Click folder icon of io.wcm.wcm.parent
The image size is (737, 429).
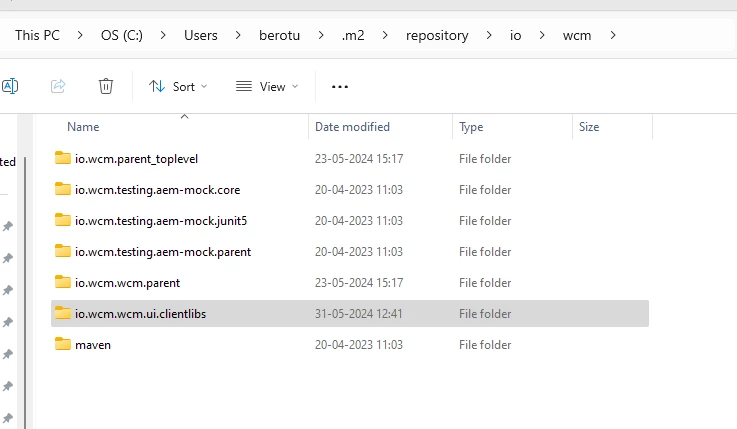point(63,282)
